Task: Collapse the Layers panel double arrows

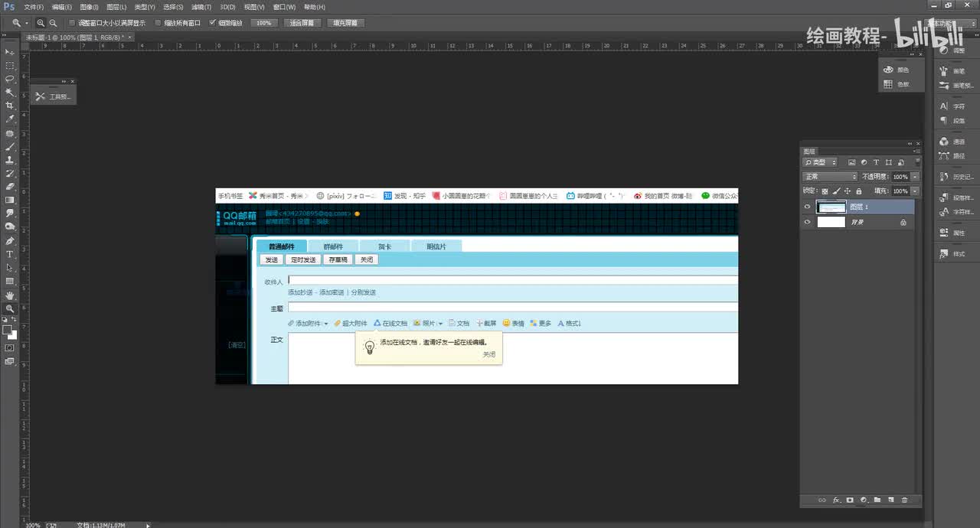Action: coord(910,144)
